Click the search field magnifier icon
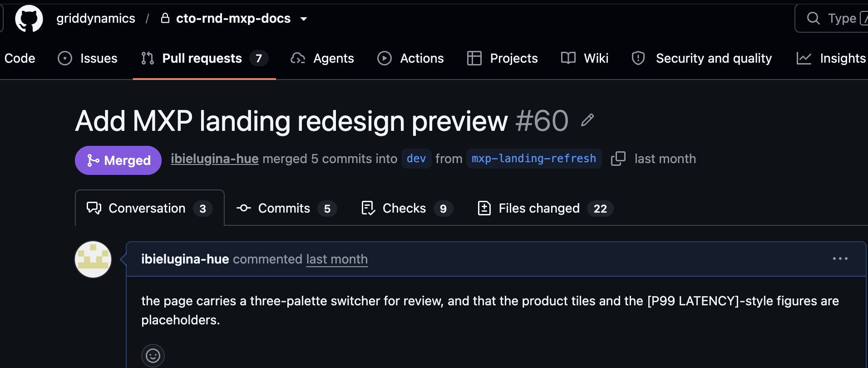 [813, 18]
